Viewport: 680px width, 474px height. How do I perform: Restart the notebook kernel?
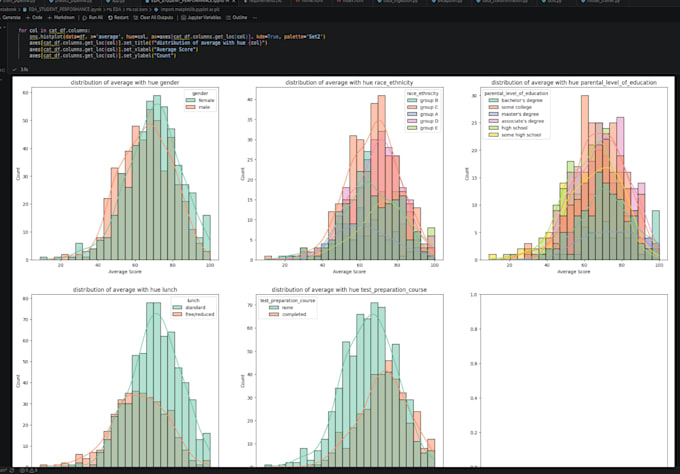pos(118,18)
